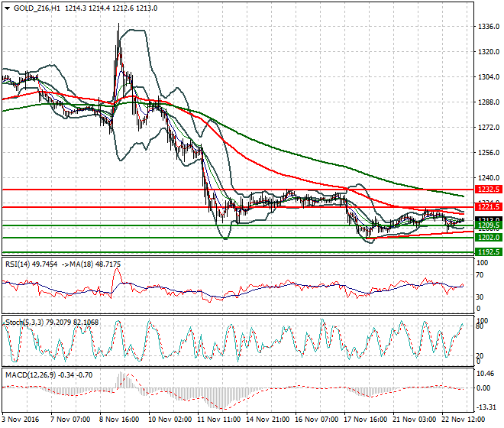Click the 17 Nov 16:00 time label
This screenshot has width=504, height=428.
pyautogui.click(x=365, y=420)
